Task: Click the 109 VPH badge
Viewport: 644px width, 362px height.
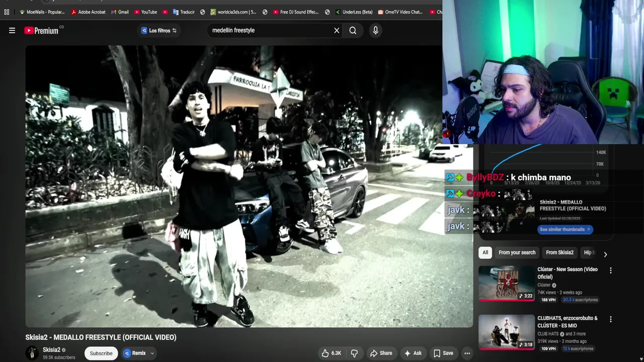Action: (548, 348)
